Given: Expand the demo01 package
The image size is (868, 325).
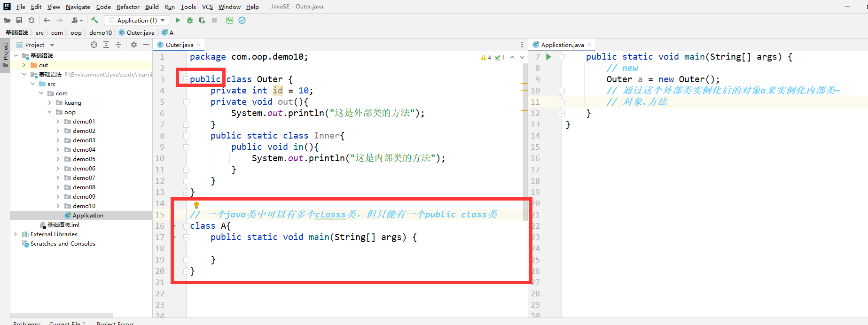Looking at the screenshot, I should pos(58,121).
